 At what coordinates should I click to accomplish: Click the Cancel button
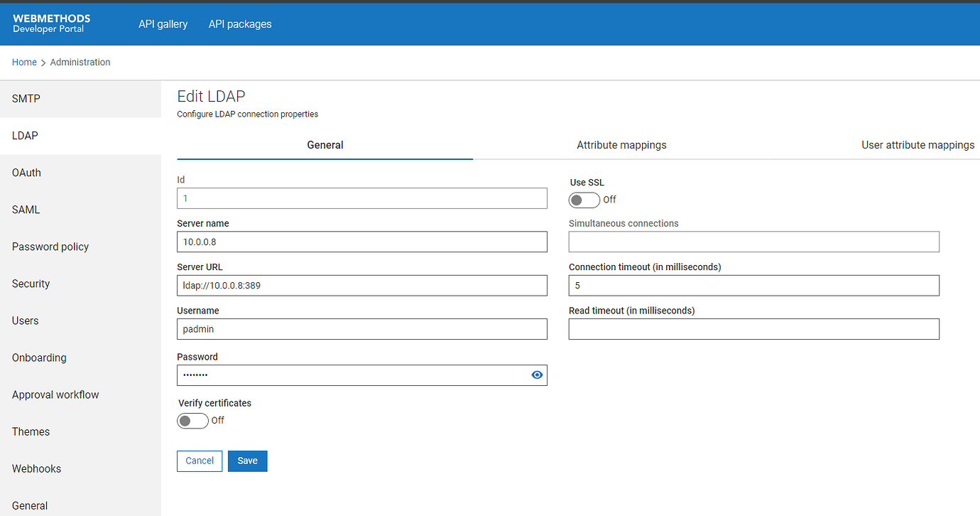click(200, 461)
